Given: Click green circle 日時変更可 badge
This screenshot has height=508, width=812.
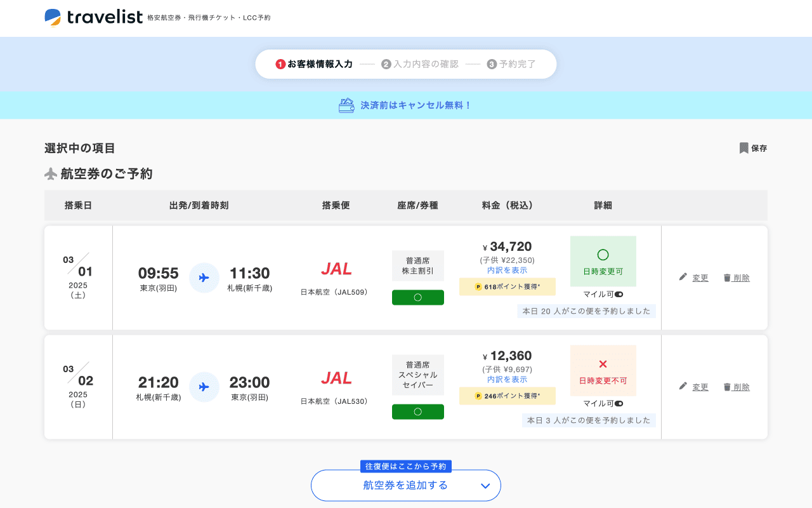Looking at the screenshot, I should pyautogui.click(x=603, y=261).
